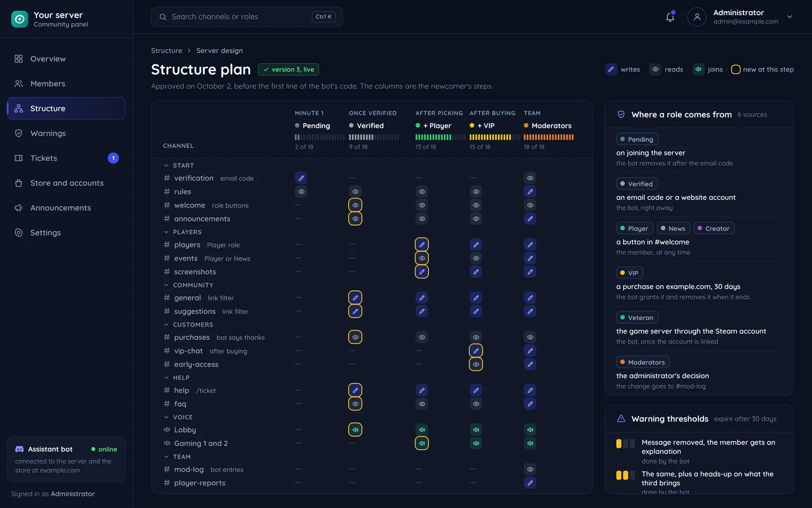Click the writes pencil for announcements in Moderators column
812x508 pixels.
(530, 218)
